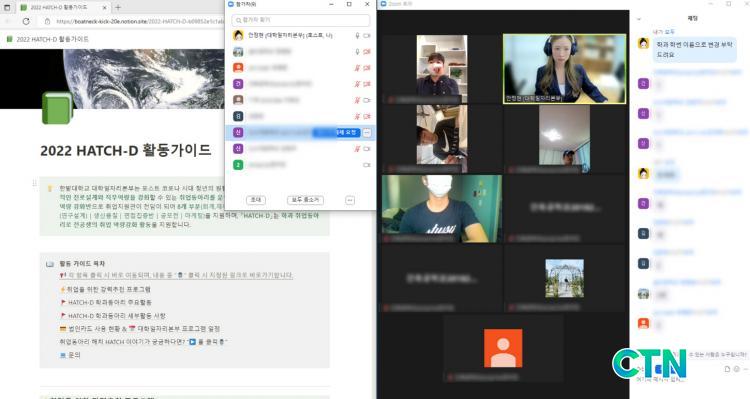Click the file attachment icon in chat
750x399 pixels.
(x=727, y=369)
